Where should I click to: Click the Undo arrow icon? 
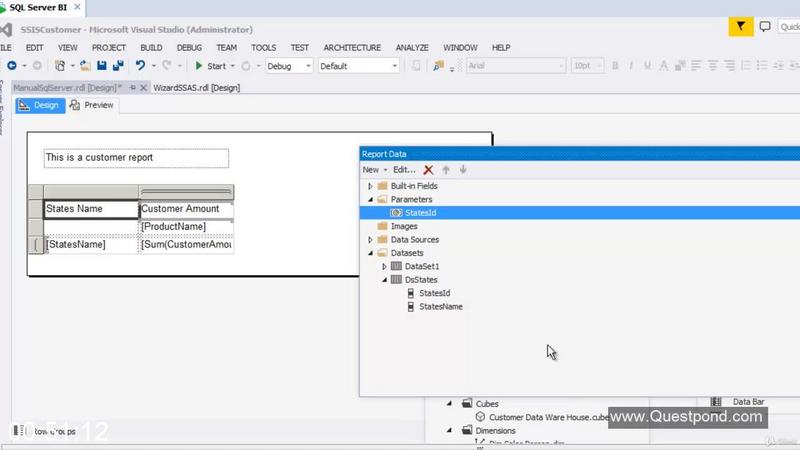point(140,66)
